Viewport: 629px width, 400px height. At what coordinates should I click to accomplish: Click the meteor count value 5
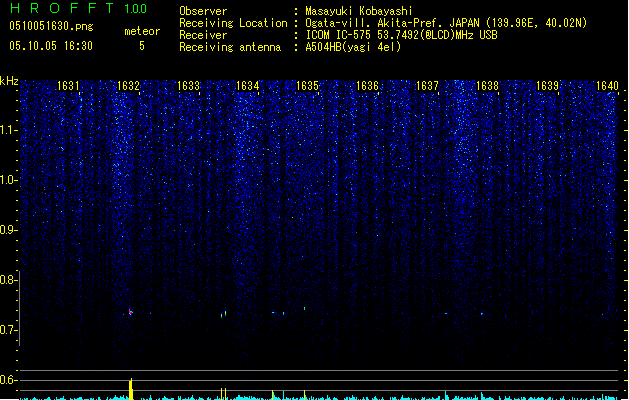[142, 46]
